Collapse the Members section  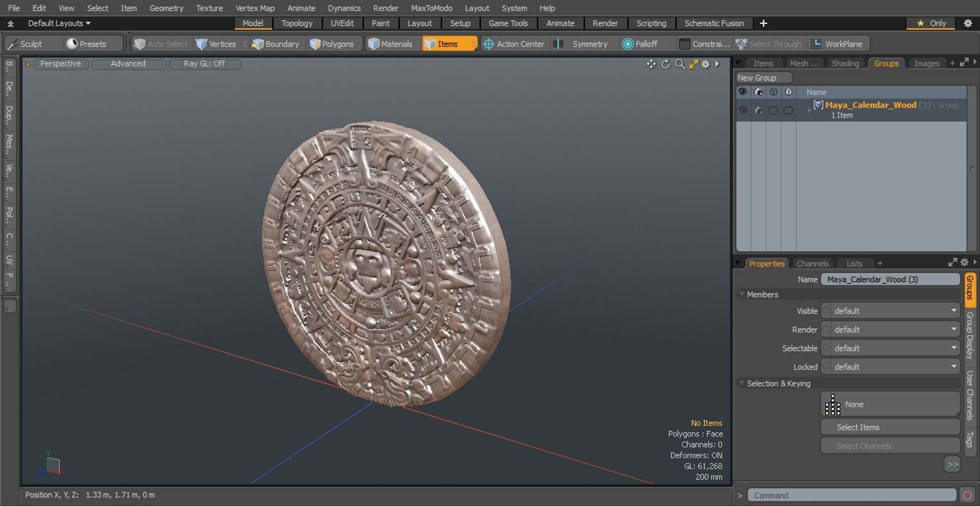click(x=742, y=295)
